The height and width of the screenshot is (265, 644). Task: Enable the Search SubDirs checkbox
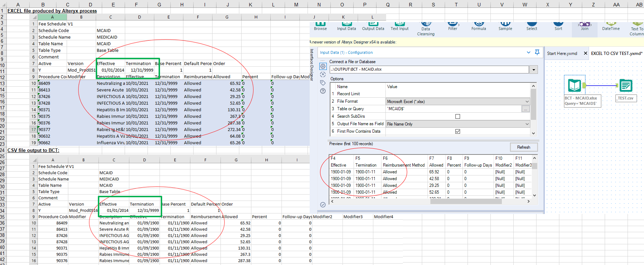(x=458, y=116)
